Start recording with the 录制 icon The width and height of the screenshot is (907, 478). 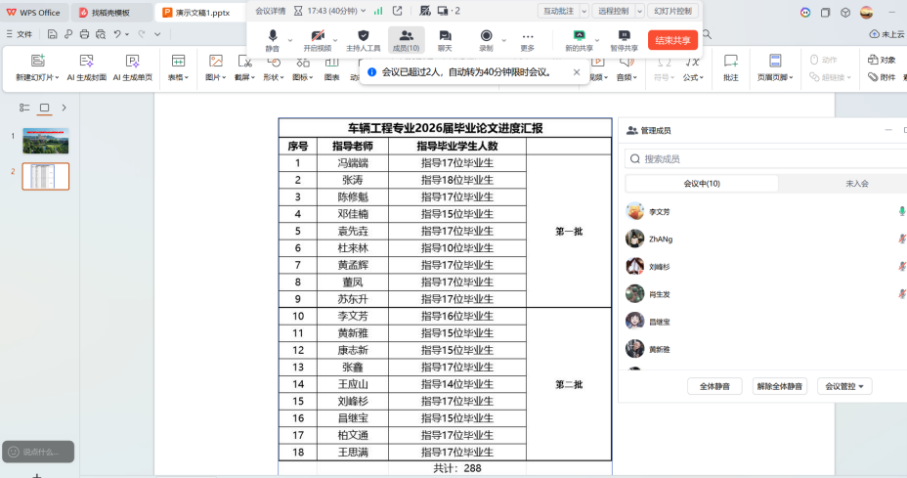point(486,35)
